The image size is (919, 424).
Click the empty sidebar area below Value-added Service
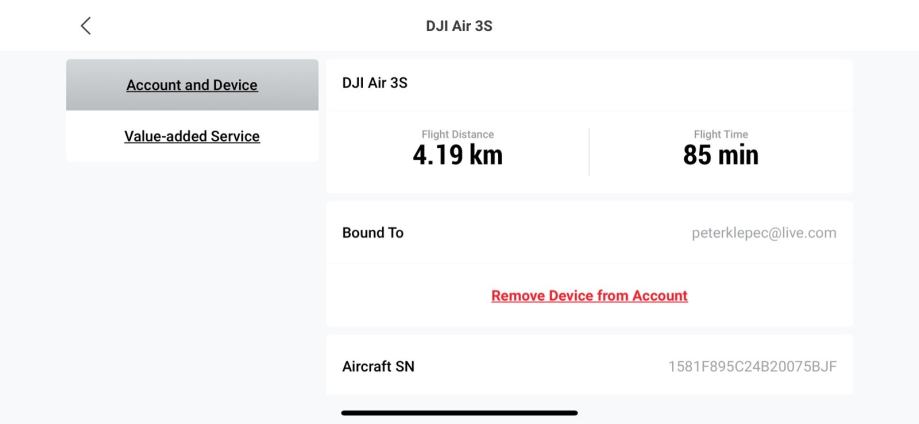pos(192,280)
